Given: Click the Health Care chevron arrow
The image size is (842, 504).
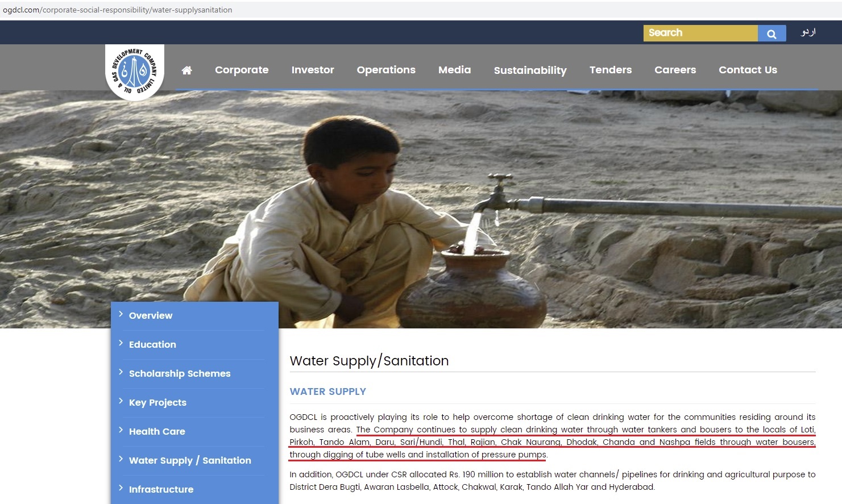Looking at the screenshot, I should [x=121, y=430].
